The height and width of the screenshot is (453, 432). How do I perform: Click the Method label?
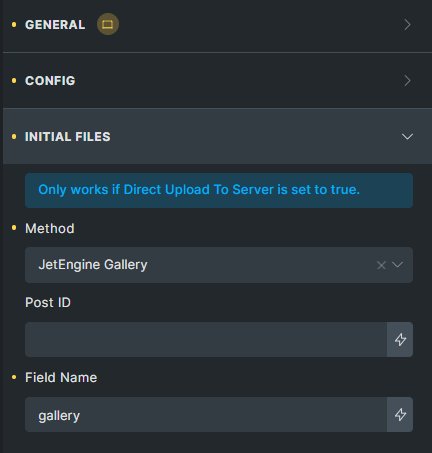click(50, 229)
